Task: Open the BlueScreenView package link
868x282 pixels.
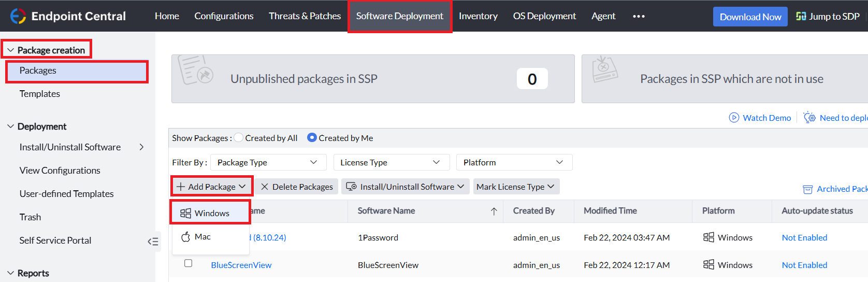Action: [241, 265]
